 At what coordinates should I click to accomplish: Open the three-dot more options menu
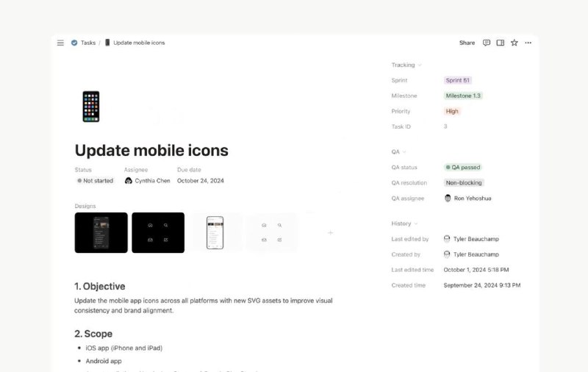tap(528, 43)
